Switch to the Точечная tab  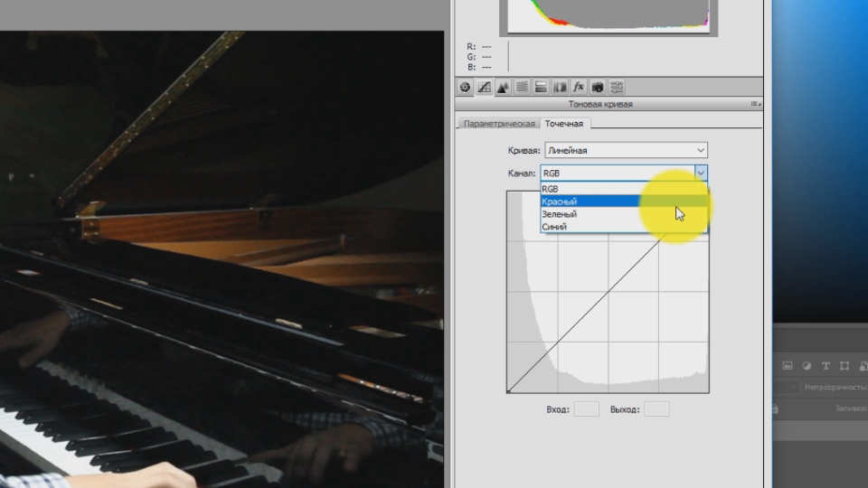pyautogui.click(x=564, y=124)
